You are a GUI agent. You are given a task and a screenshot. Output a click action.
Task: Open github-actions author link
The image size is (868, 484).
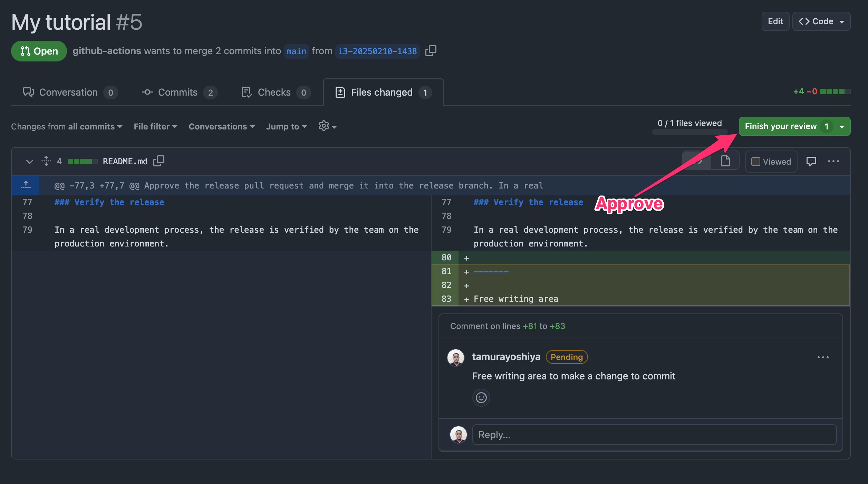(107, 51)
